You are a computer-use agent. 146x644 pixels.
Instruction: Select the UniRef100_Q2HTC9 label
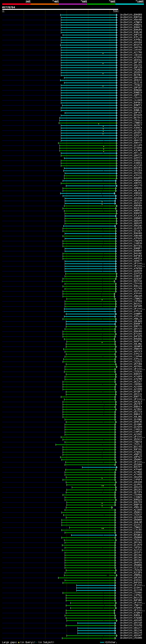(131, 158)
